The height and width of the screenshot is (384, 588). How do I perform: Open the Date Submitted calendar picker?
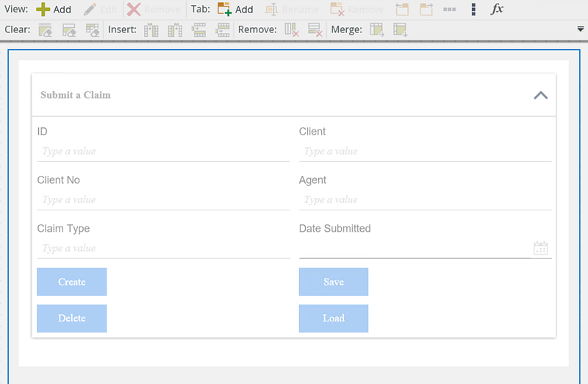point(540,248)
